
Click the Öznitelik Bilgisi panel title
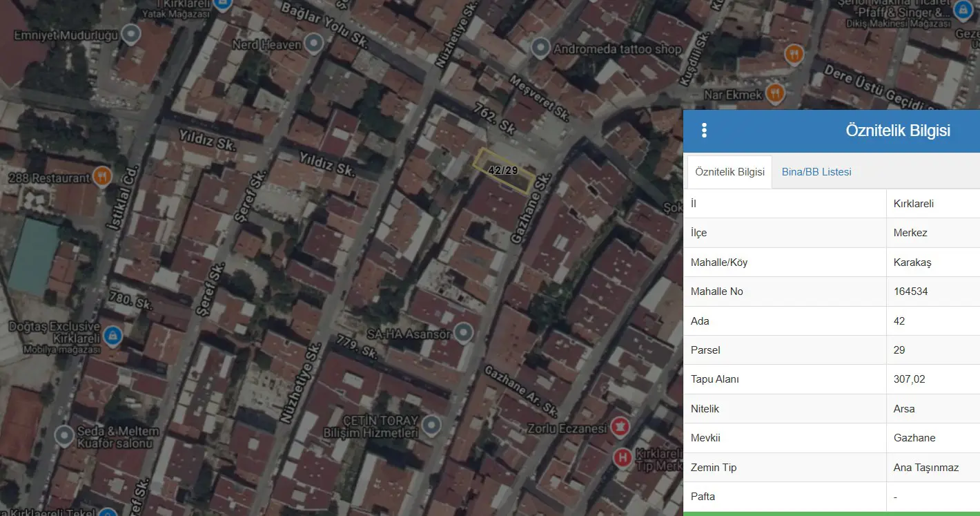tap(898, 131)
